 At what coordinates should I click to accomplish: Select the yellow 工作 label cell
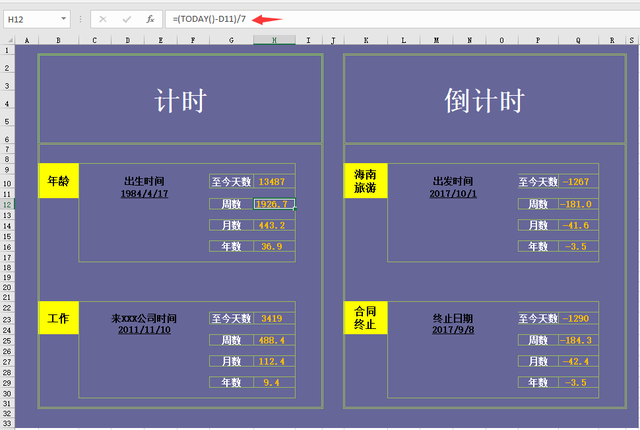tap(58, 318)
